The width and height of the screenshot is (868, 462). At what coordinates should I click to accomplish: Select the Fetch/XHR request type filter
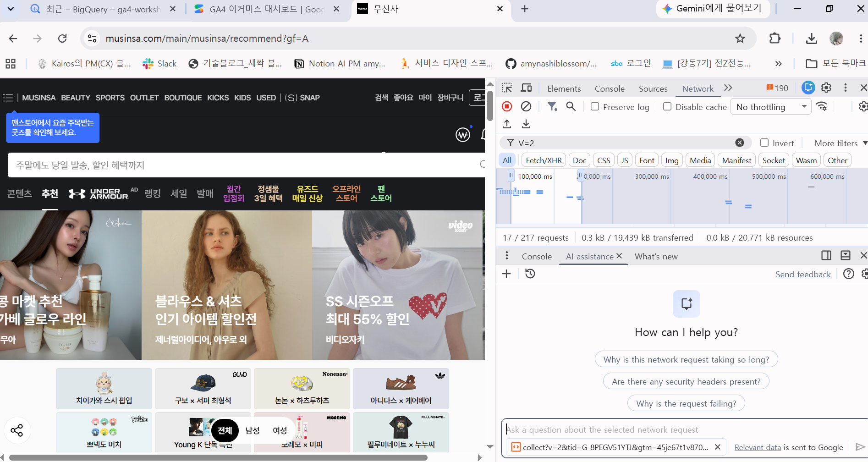click(544, 160)
